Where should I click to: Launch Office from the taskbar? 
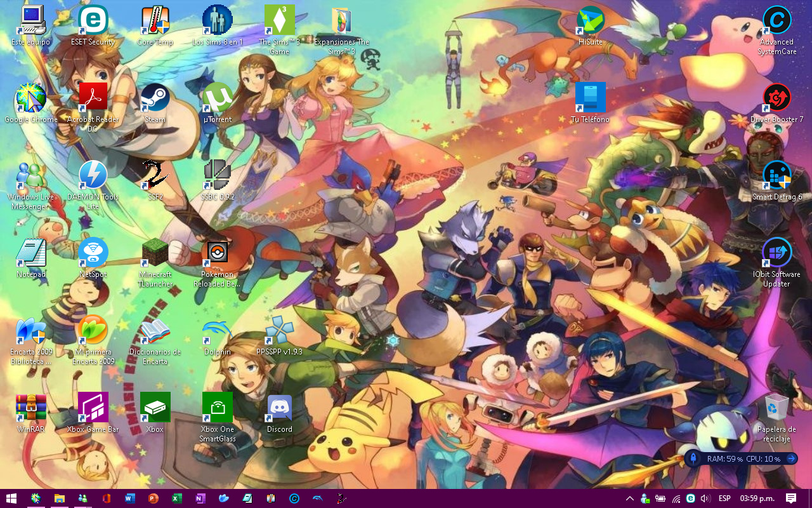click(106, 498)
